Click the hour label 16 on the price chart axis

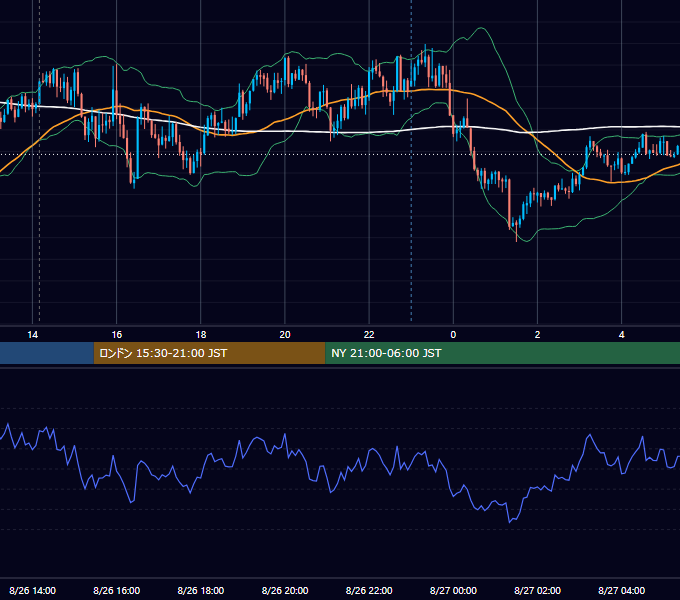coord(117,335)
